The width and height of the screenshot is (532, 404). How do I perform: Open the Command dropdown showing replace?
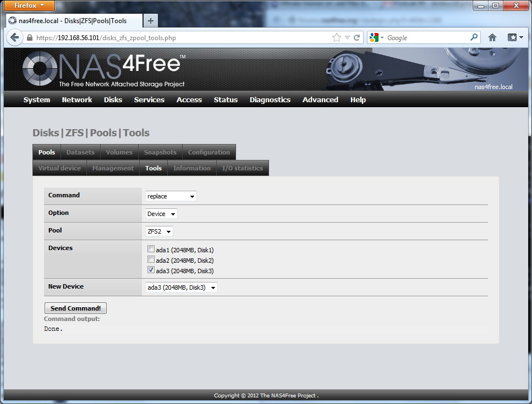[171, 196]
